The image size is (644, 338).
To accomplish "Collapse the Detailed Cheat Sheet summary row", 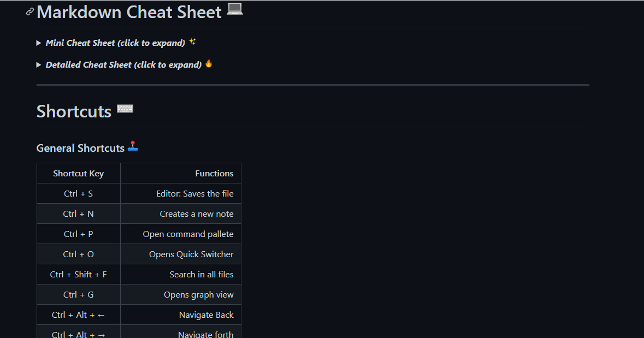I will 123,64.
